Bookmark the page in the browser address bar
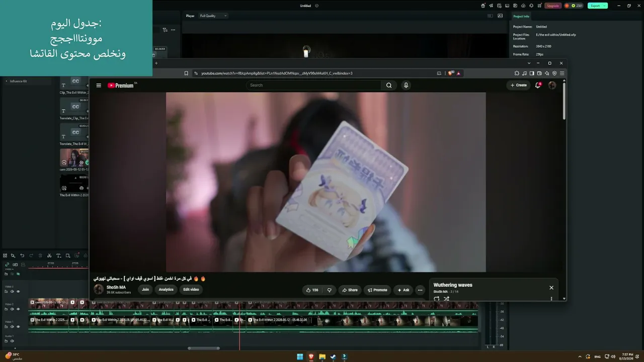The height and width of the screenshot is (362, 644). tap(186, 73)
